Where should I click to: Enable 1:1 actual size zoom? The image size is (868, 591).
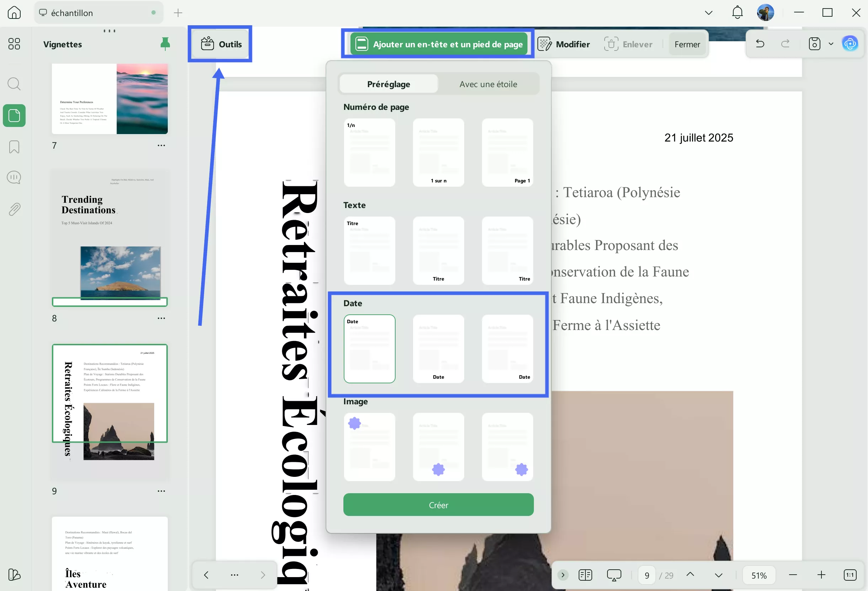tap(850, 575)
